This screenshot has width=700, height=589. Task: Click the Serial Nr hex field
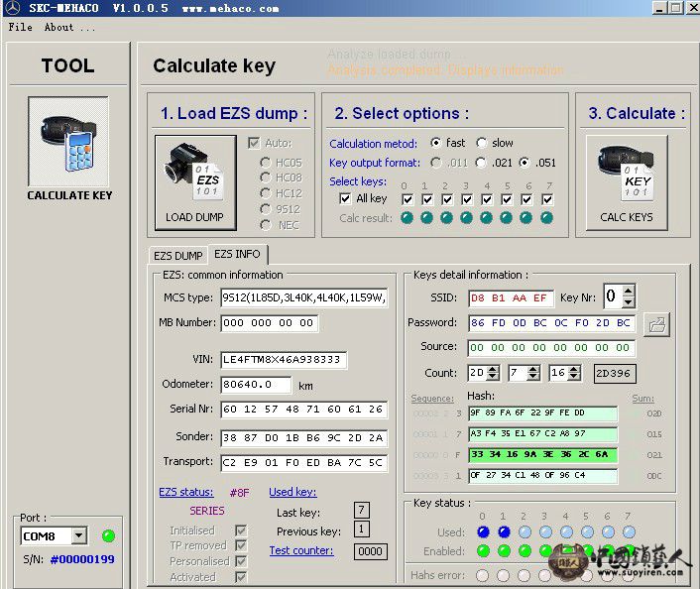(x=304, y=410)
